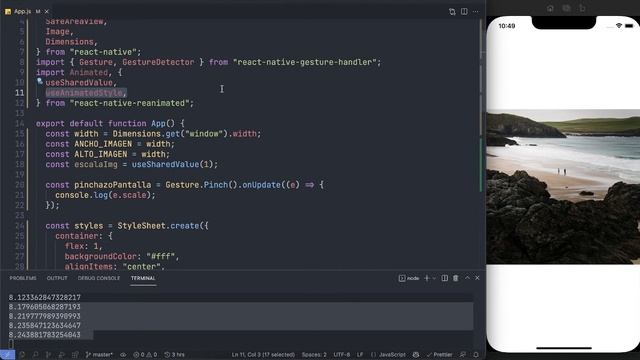Screen dimensions: 640x360
Task: Expand the launch profile dropdown arrow beside plus
Action: coord(434,278)
